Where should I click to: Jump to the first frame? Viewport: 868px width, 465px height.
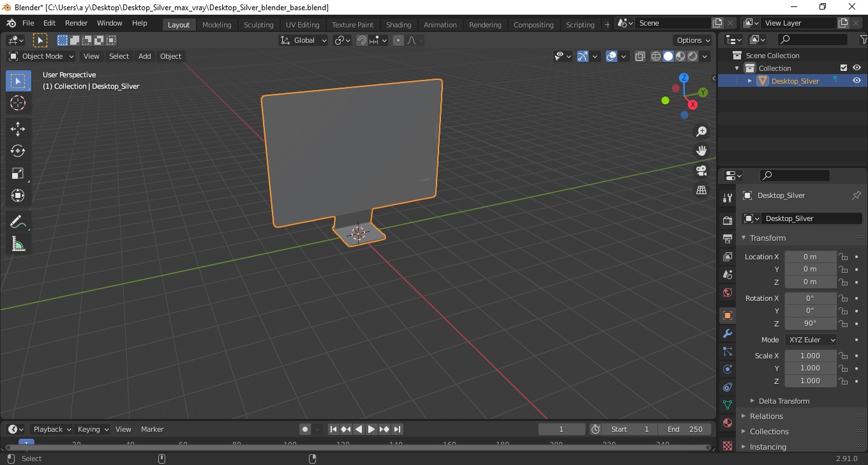333,429
